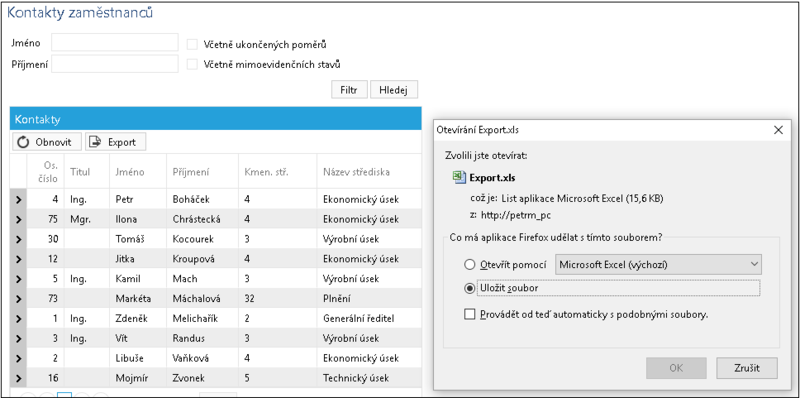Expand the row of Libuše Vaňková
This screenshot has height=398, width=800.
[x=18, y=359]
